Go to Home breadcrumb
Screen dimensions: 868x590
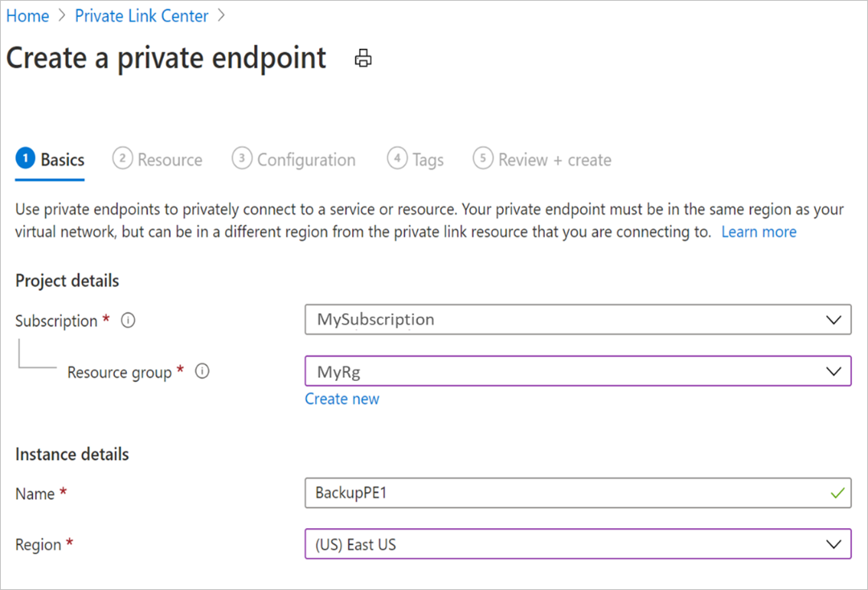tap(27, 15)
